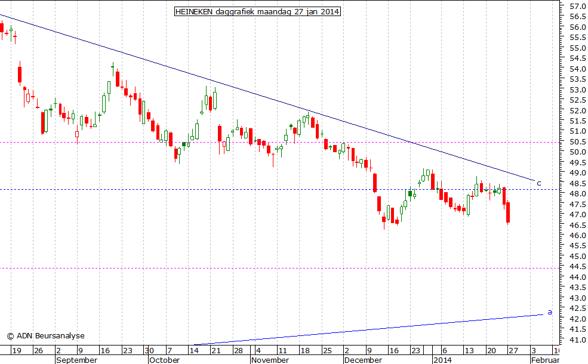
Task: Select date label '25' on the time axis
Action: point(327,351)
